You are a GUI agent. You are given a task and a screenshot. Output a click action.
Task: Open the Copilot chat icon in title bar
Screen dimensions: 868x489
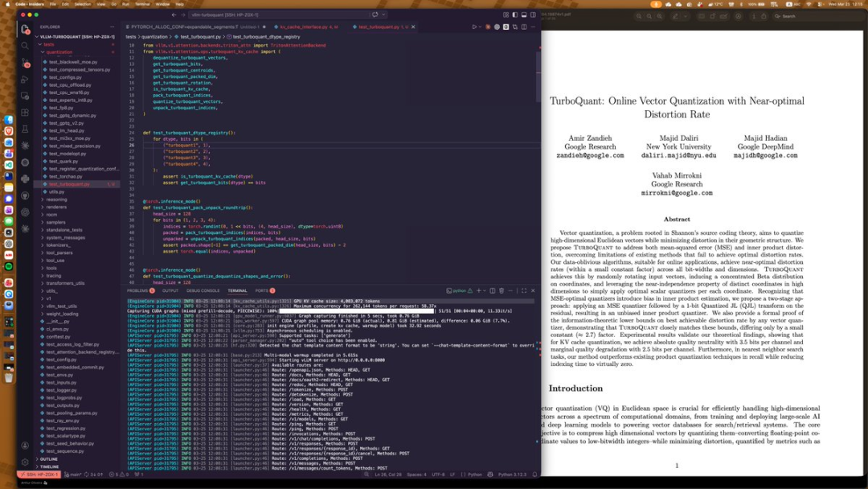pyautogui.click(x=375, y=15)
